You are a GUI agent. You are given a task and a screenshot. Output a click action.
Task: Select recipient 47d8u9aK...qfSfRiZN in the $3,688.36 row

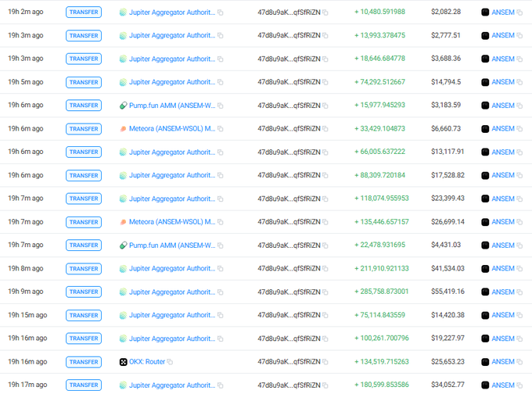click(x=289, y=59)
